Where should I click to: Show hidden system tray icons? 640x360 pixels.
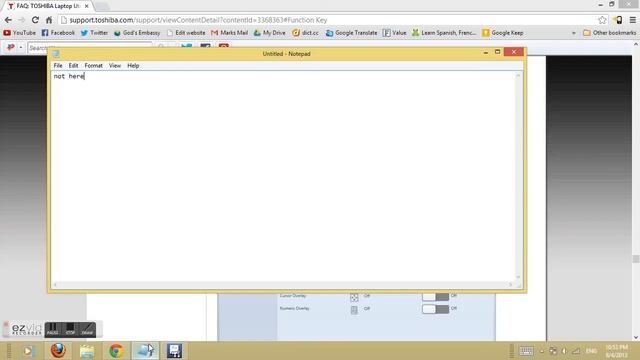click(x=542, y=351)
